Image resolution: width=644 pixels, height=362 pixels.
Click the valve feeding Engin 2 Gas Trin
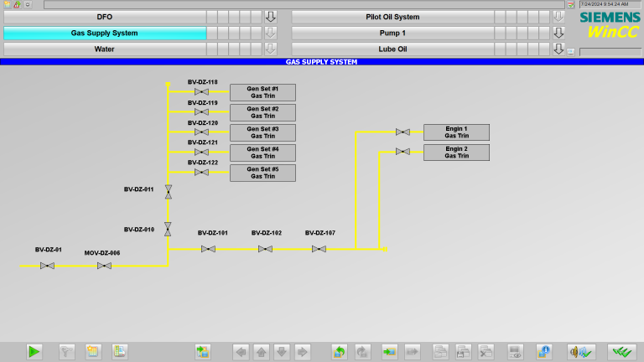(x=402, y=152)
